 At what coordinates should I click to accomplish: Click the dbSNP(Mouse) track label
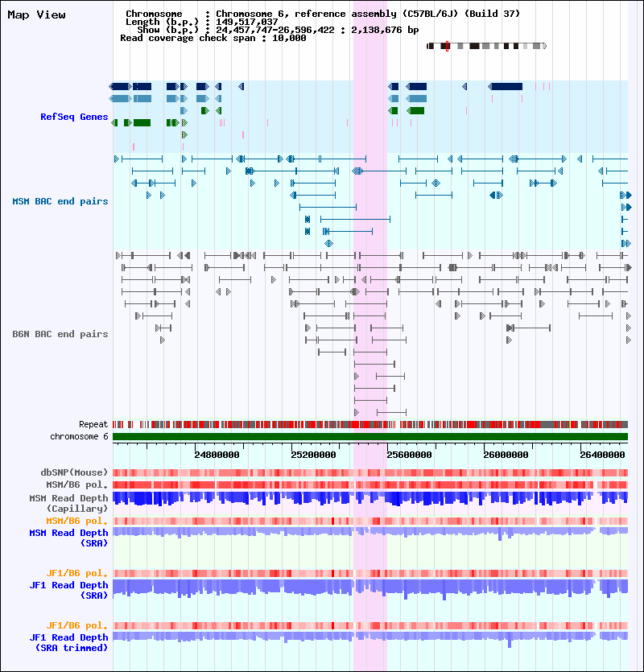[x=74, y=472]
